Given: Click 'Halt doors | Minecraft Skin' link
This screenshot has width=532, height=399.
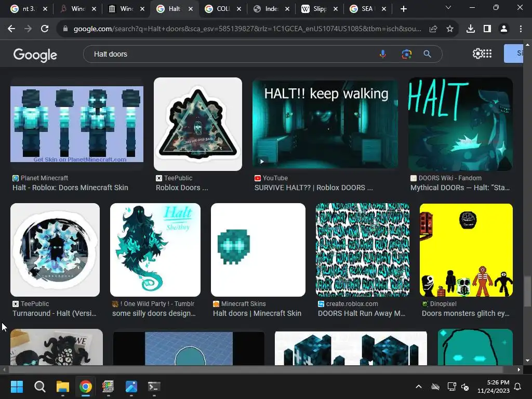Looking at the screenshot, I should click(x=257, y=313).
